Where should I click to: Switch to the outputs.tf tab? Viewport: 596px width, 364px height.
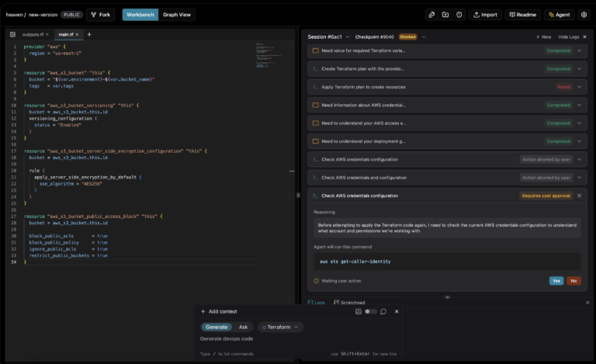33,34
